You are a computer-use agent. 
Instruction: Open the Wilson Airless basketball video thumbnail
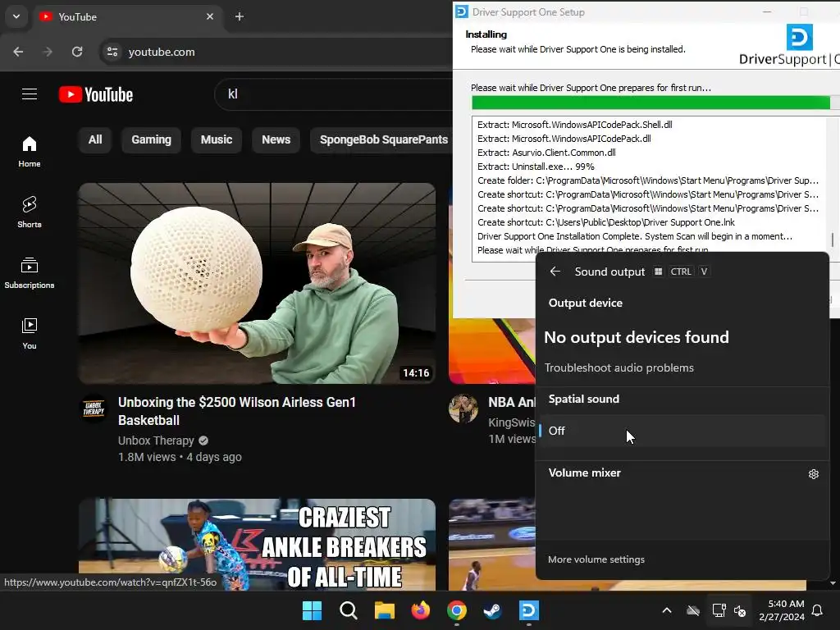click(257, 283)
